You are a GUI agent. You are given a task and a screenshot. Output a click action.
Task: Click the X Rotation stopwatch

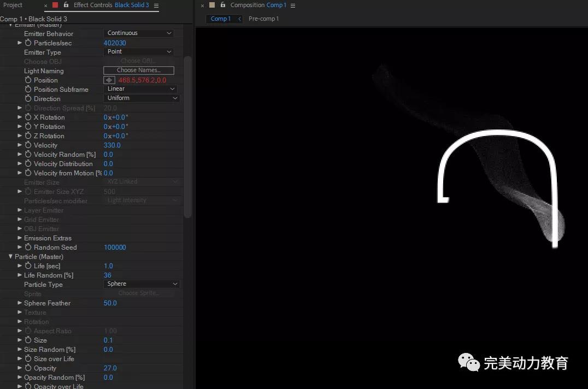(x=28, y=117)
